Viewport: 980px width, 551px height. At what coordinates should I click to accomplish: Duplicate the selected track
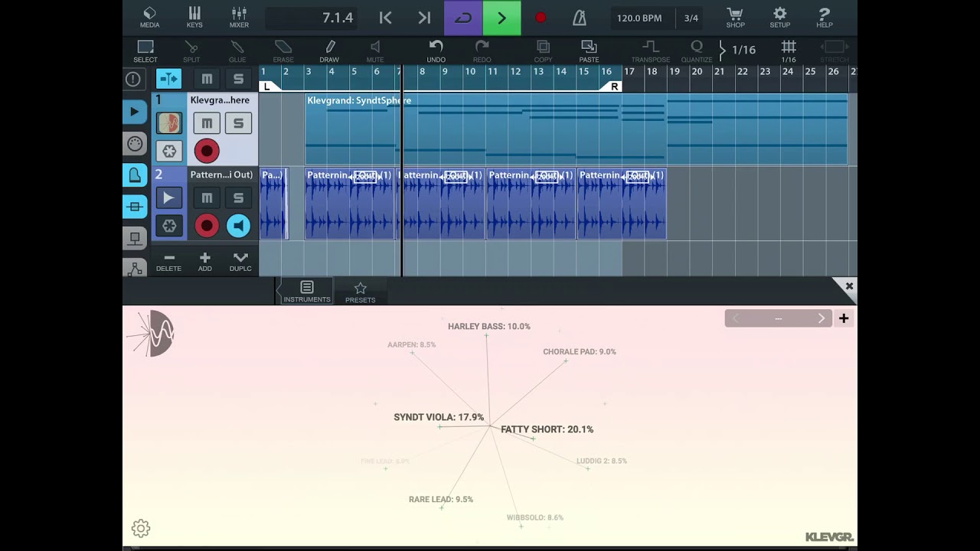tap(240, 262)
